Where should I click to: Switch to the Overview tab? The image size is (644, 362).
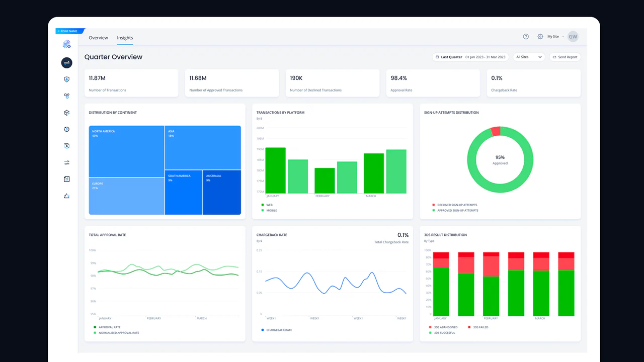coord(99,38)
